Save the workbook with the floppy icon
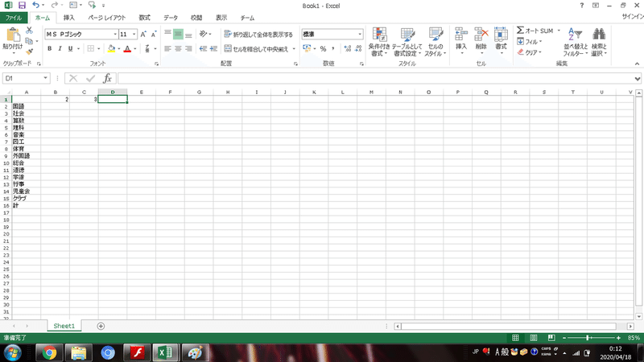 (x=22, y=6)
